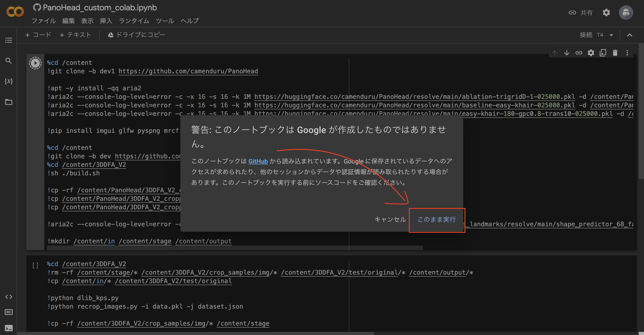644x335 pixels.
Task: Mirror cell in tab icon
Action: (603, 53)
